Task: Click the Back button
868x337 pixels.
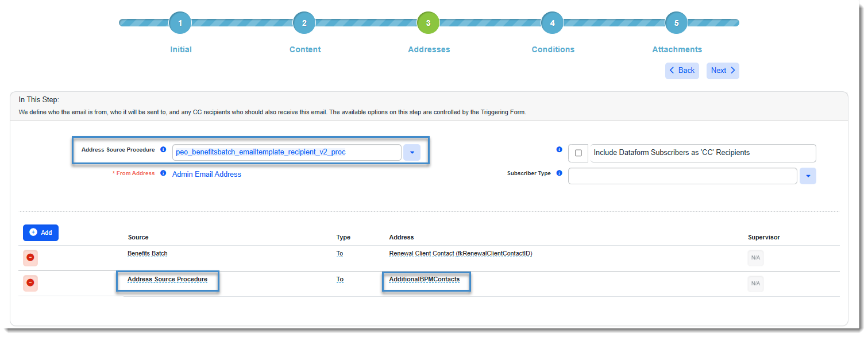Action: (682, 71)
